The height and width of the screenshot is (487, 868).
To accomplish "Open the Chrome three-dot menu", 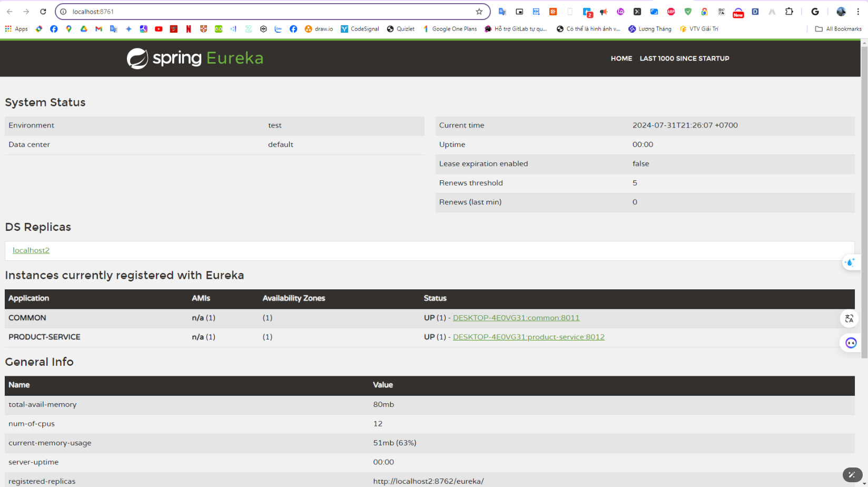I will coord(858,12).
